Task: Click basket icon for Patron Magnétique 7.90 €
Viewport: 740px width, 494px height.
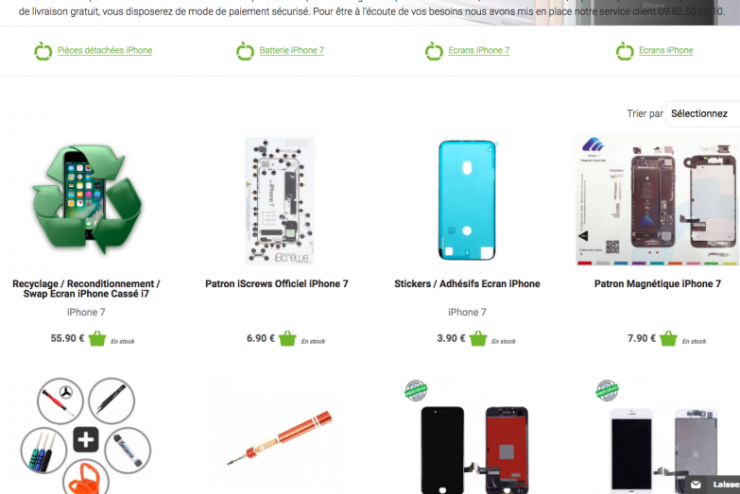Action: (x=668, y=338)
